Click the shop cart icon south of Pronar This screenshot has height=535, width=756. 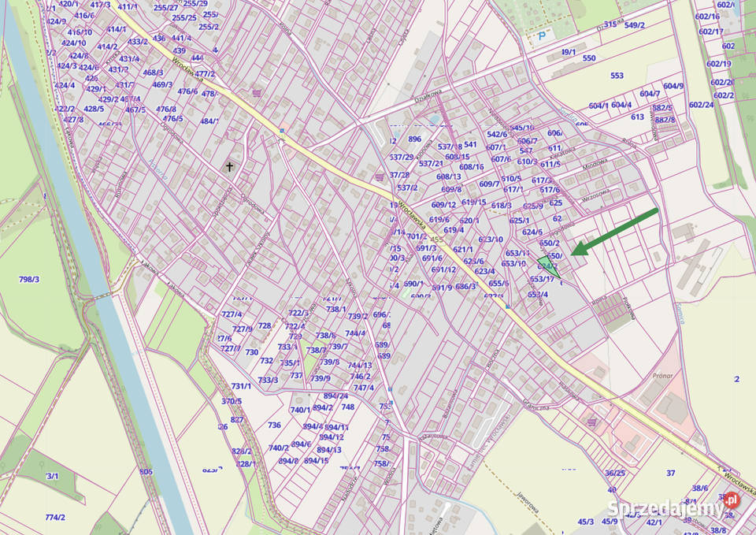point(591,422)
